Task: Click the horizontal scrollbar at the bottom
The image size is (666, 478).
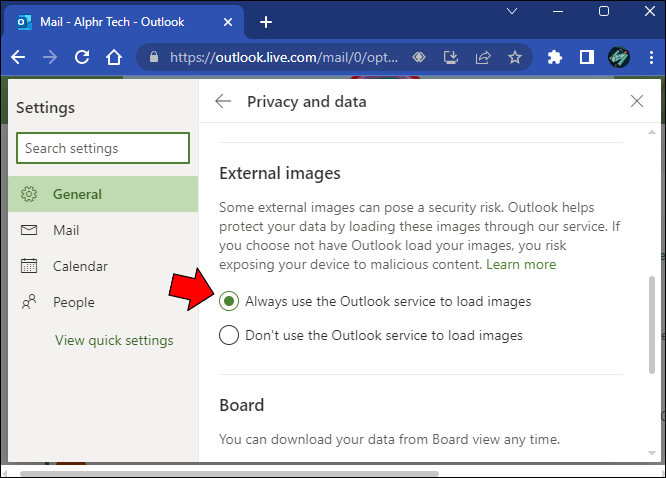Action: coord(229,473)
